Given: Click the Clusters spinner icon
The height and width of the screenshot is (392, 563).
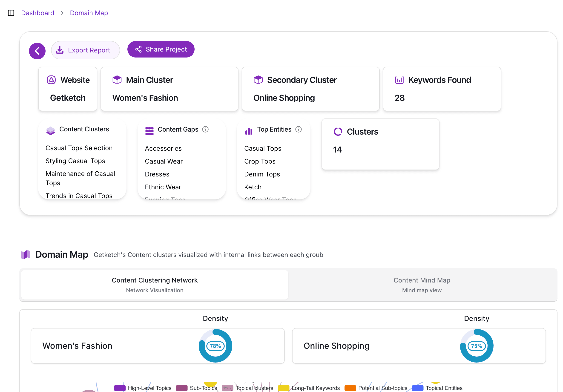Looking at the screenshot, I should coord(338,132).
